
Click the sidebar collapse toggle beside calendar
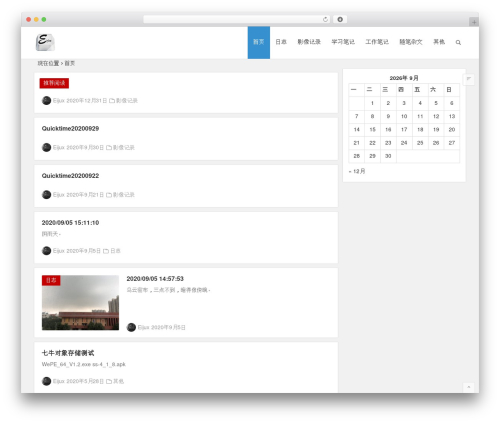tap(469, 79)
